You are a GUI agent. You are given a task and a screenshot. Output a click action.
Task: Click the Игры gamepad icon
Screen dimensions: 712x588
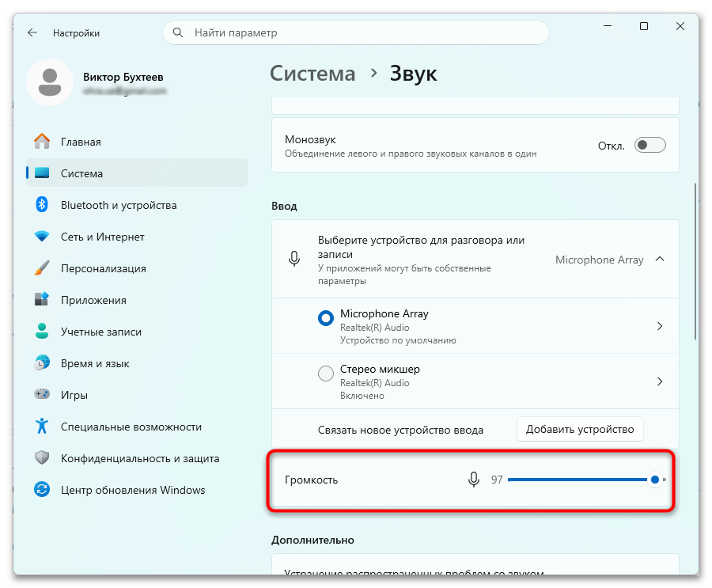tap(42, 394)
